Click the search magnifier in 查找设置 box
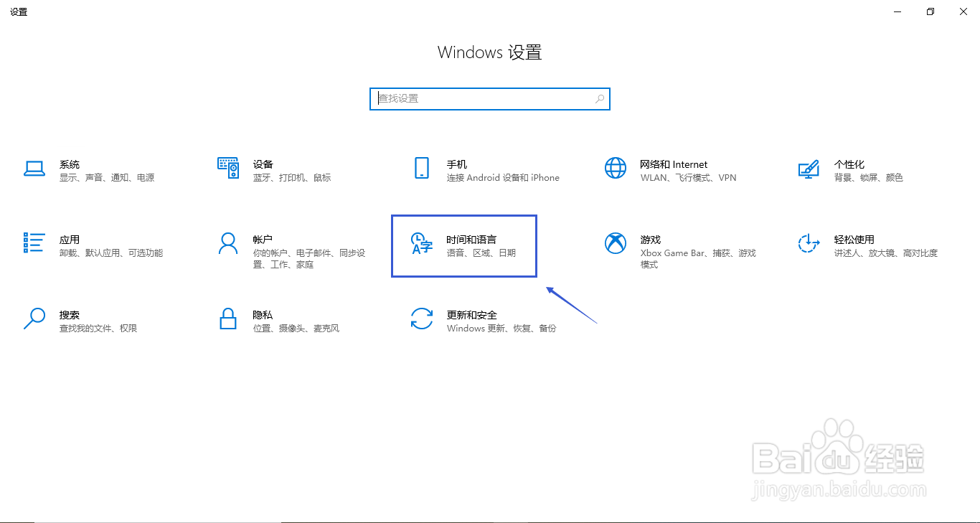 coord(600,99)
